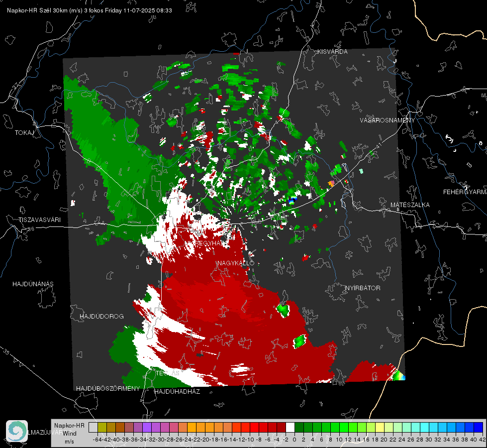
Task: Click the -64 value on the scale
Action: pos(97,440)
